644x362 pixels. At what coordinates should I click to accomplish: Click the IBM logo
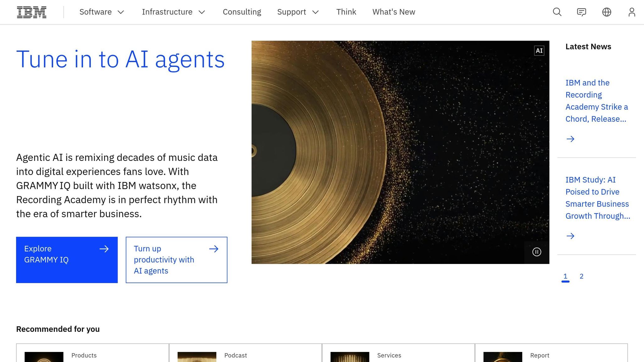point(31,12)
